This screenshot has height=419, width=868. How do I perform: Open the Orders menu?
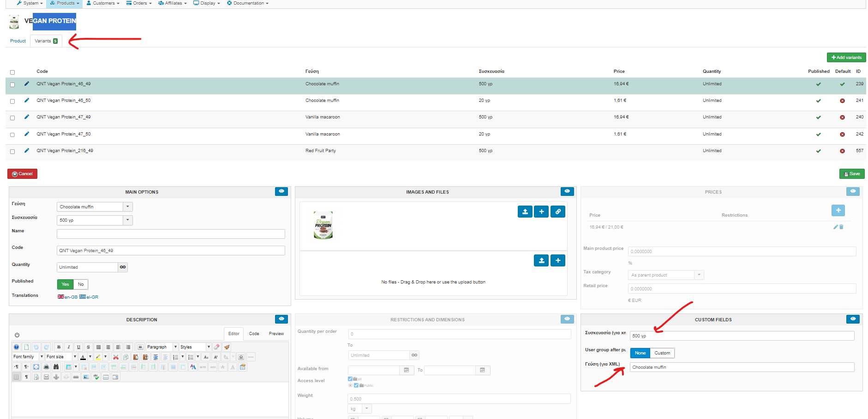tap(139, 3)
